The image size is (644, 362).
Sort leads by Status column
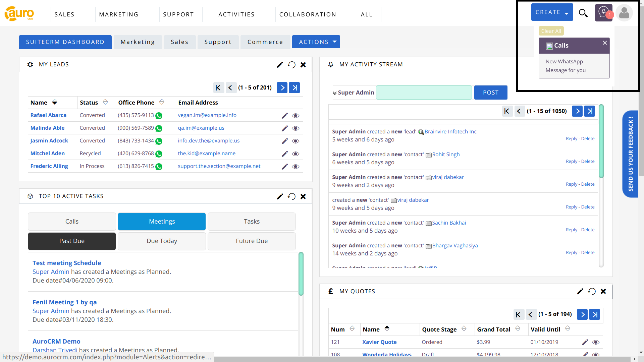point(105,102)
